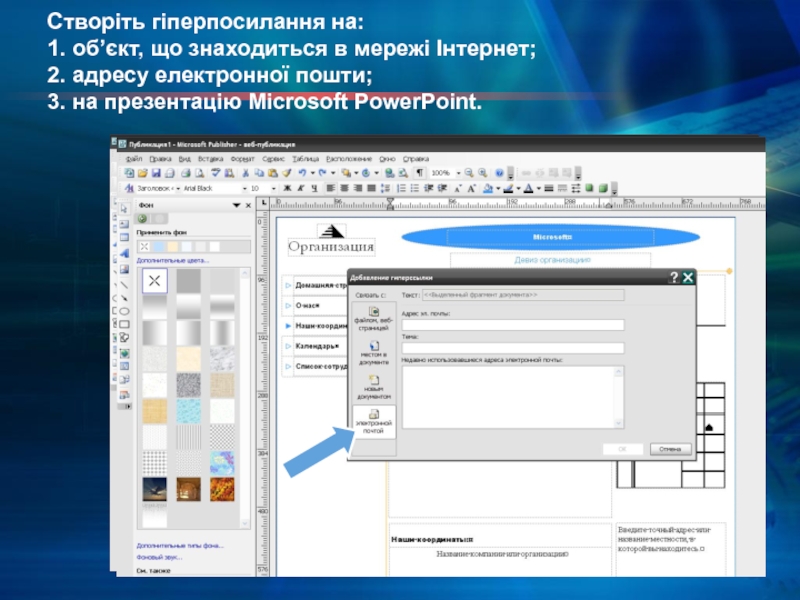The height and width of the screenshot is (600, 800).
Task: Center text using the align center icon
Action: tap(344, 188)
